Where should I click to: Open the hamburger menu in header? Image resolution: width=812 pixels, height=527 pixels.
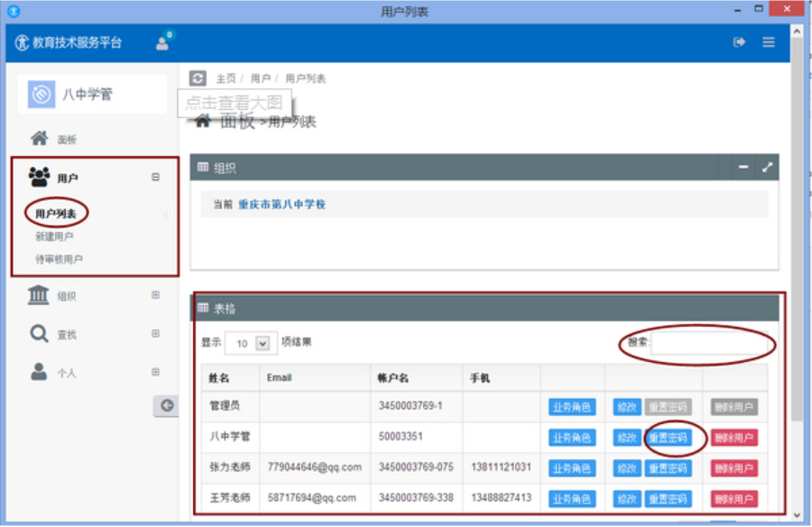click(x=769, y=42)
